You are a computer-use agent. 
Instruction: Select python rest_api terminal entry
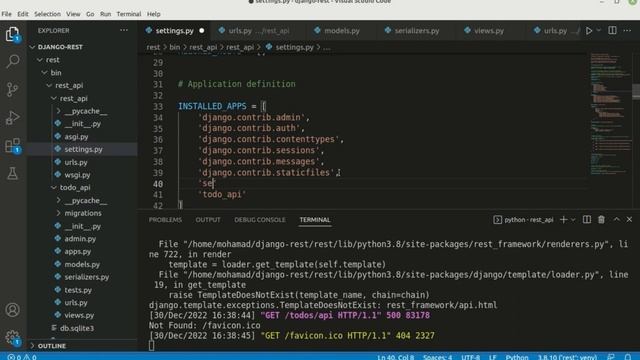coord(524,220)
